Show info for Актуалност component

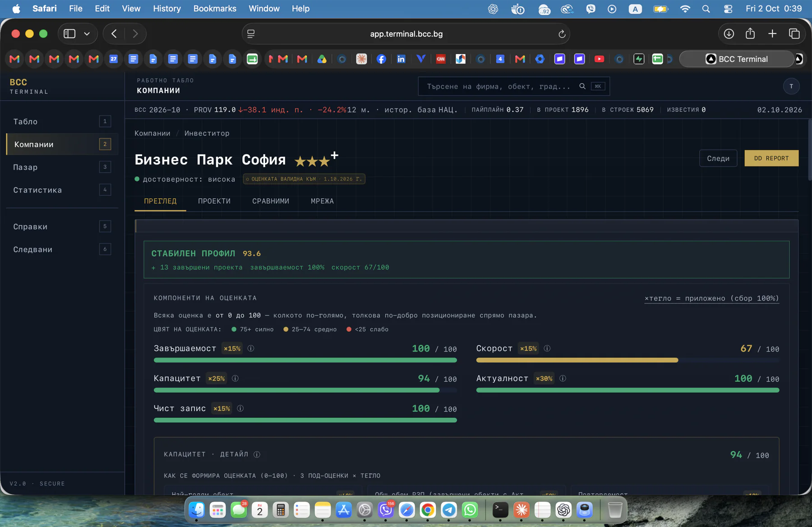click(563, 379)
